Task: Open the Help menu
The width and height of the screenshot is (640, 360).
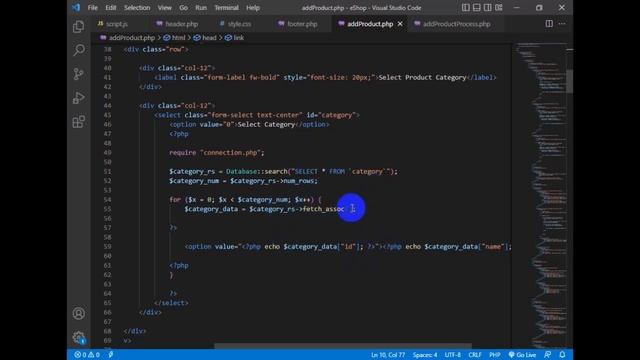Action: (x=253, y=8)
